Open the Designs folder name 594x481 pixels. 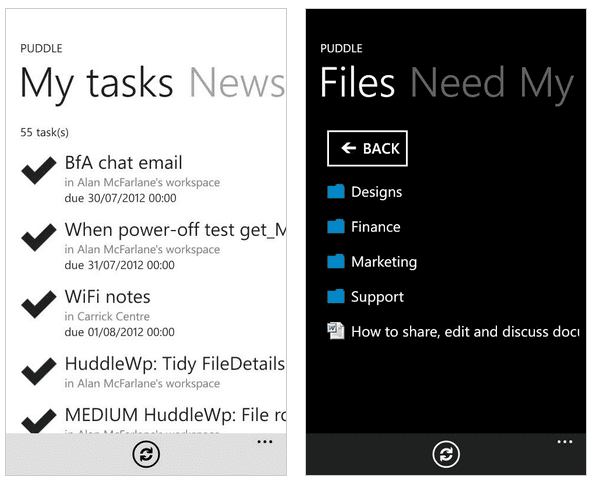coord(377,192)
